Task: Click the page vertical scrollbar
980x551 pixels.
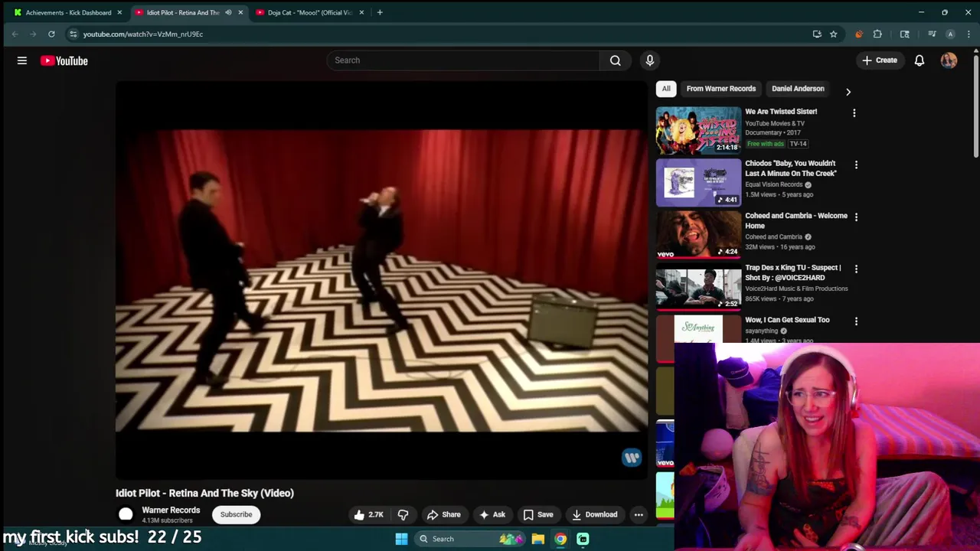Action: (x=975, y=107)
